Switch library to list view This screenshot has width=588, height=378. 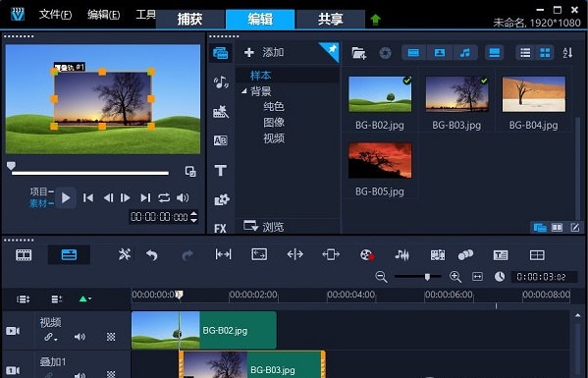[525, 53]
